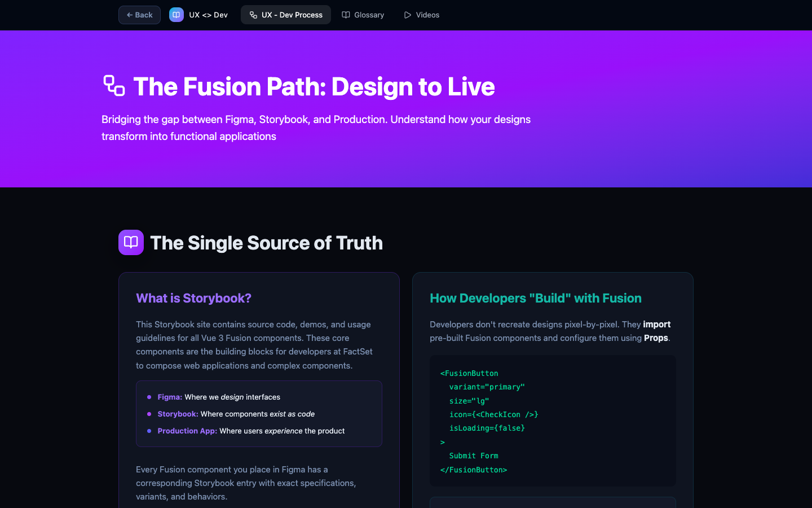Click the What is Storybook? card title
The image size is (812, 508).
tap(193, 298)
